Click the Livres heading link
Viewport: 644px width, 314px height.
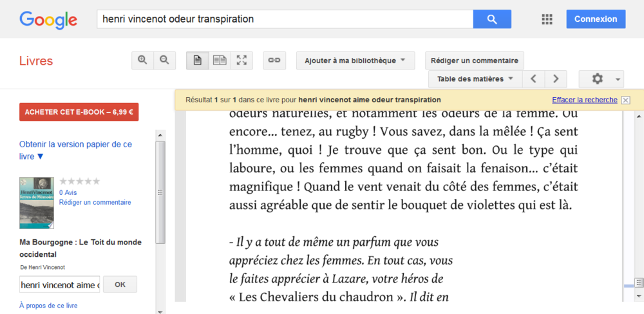36,60
